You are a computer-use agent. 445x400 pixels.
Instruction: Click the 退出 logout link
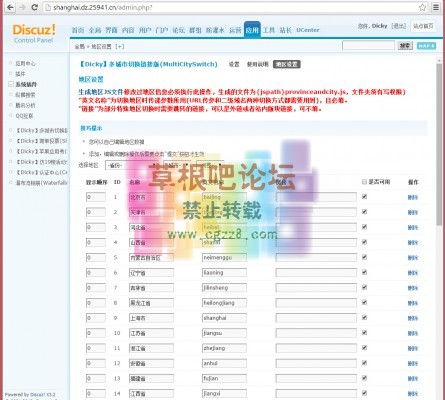coord(399,26)
